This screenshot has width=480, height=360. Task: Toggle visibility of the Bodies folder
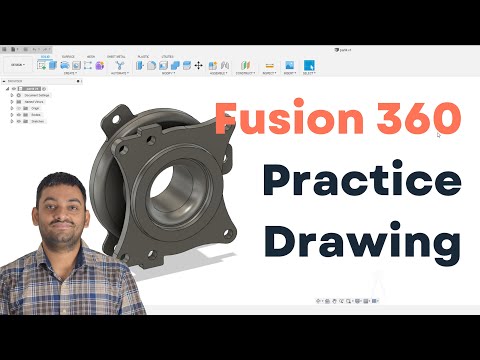pos(19,115)
